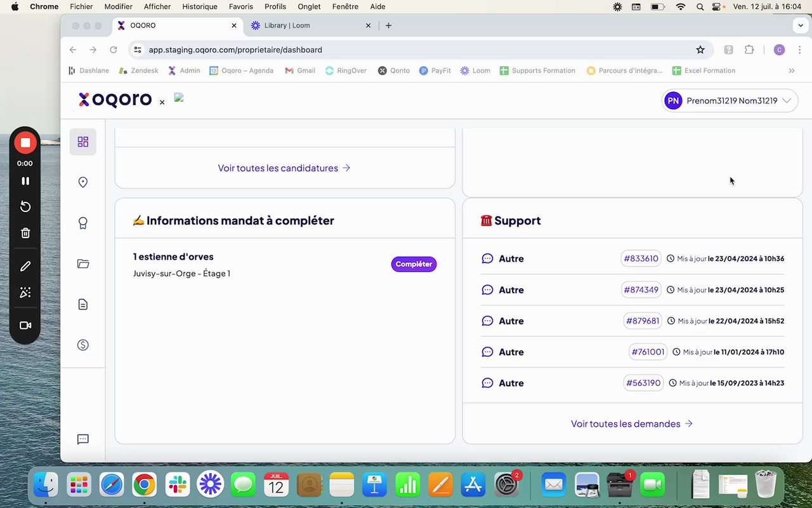Image resolution: width=812 pixels, height=508 pixels.
Task: Close the OQORO browser tab
Action: coord(234,25)
